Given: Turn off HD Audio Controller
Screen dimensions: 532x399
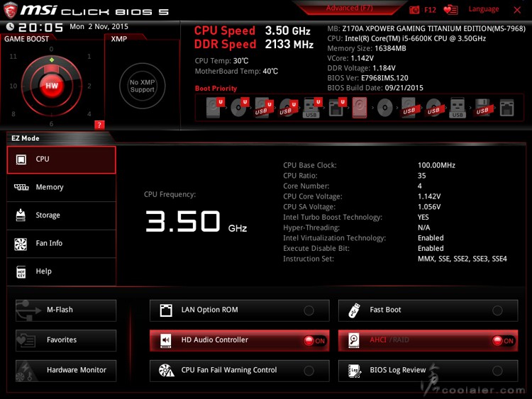Looking at the screenshot, I should [314, 341].
